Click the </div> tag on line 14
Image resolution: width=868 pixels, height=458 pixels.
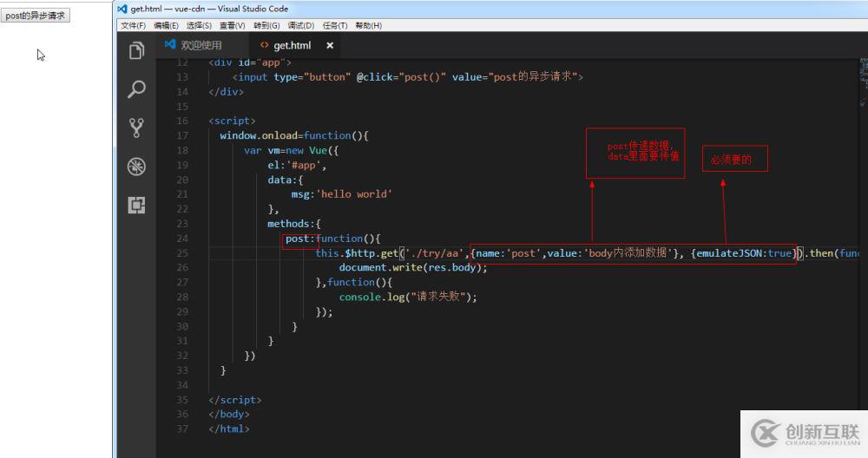[x=226, y=92]
